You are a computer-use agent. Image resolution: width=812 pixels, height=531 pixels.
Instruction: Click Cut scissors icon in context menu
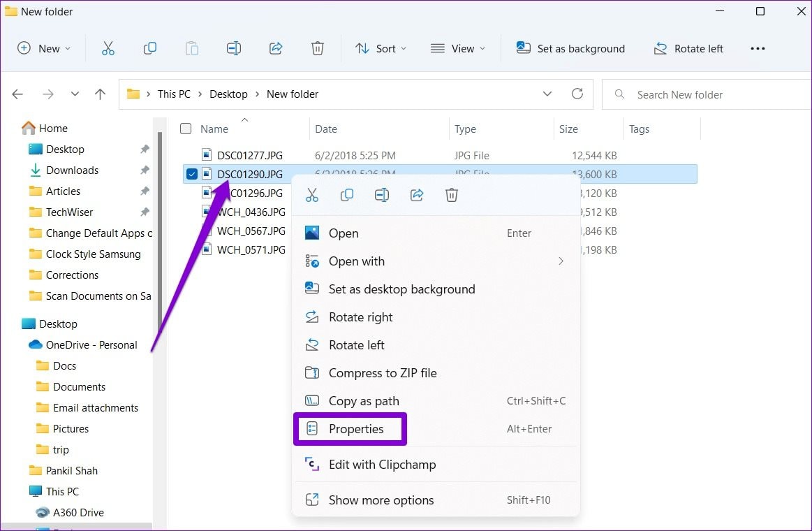312,196
